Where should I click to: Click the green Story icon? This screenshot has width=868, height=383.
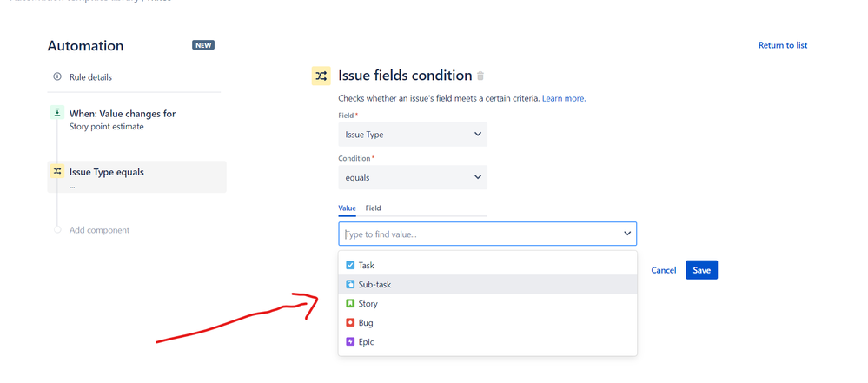[350, 304]
